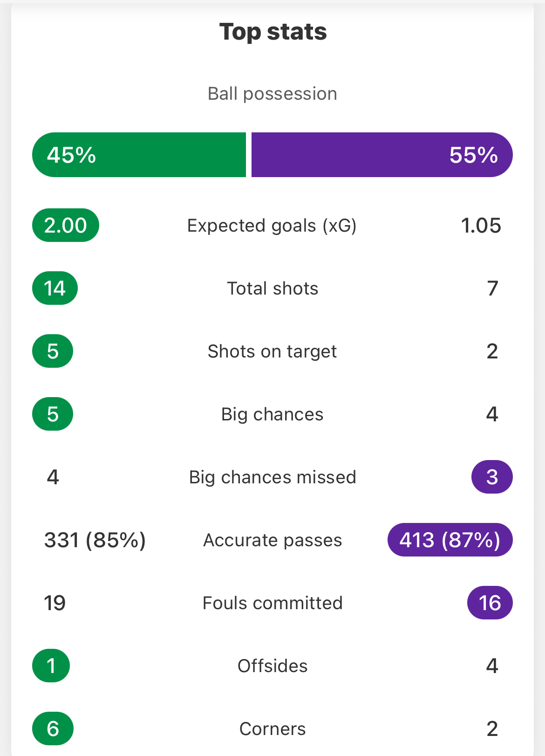Click the 331 (85%) passes value
The image size is (545, 756).
pos(95,540)
